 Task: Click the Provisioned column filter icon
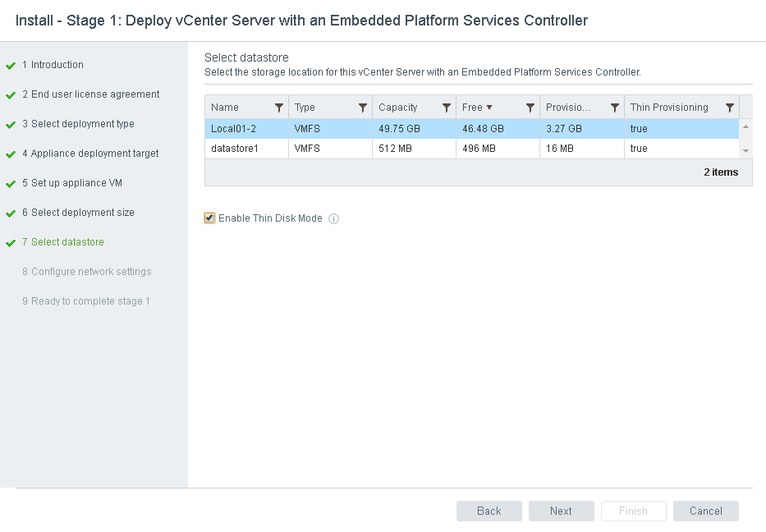coord(614,108)
